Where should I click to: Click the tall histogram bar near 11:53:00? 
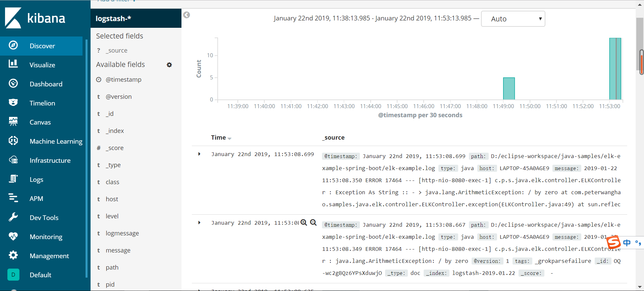click(x=615, y=69)
